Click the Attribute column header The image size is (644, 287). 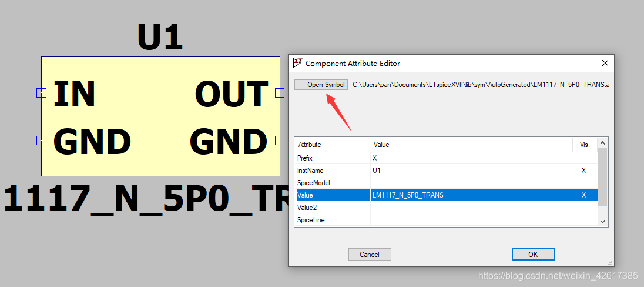(x=332, y=145)
